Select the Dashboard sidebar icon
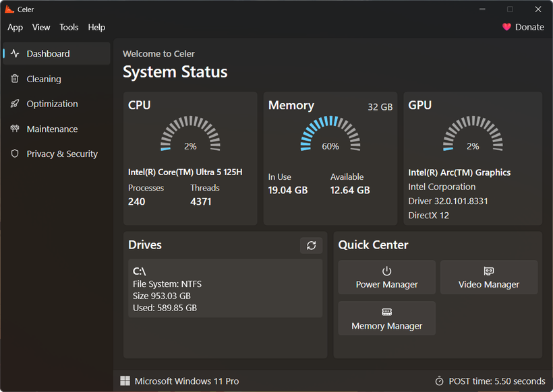 pos(14,53)
